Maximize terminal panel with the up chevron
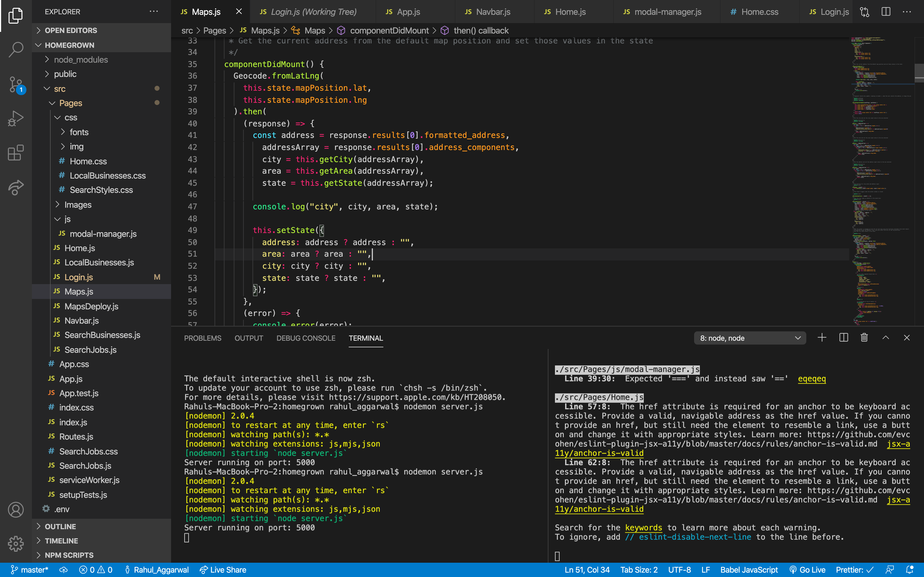924x577 pixels. point(886,338)
